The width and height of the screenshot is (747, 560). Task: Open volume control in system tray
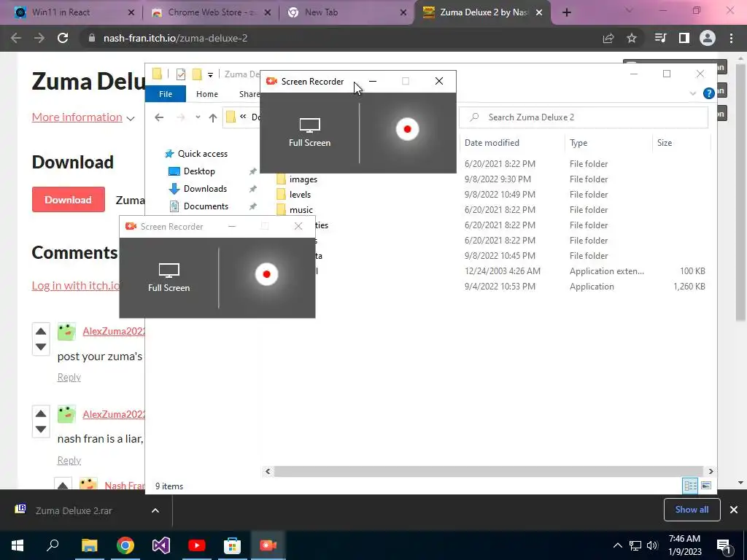coord(651,545)
